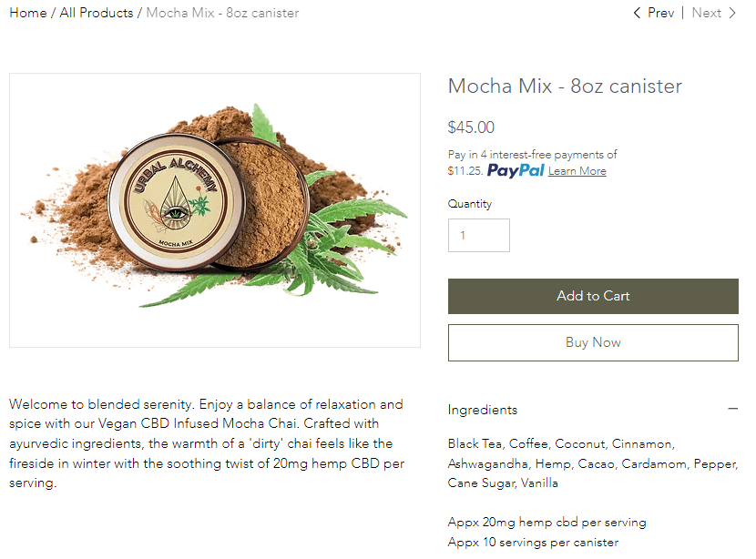Click the Next product text

706,13
